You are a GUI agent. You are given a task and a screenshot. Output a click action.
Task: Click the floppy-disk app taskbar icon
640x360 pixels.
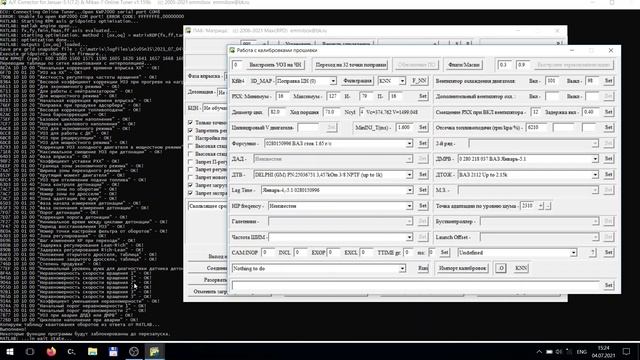click(x=113, y=351)
